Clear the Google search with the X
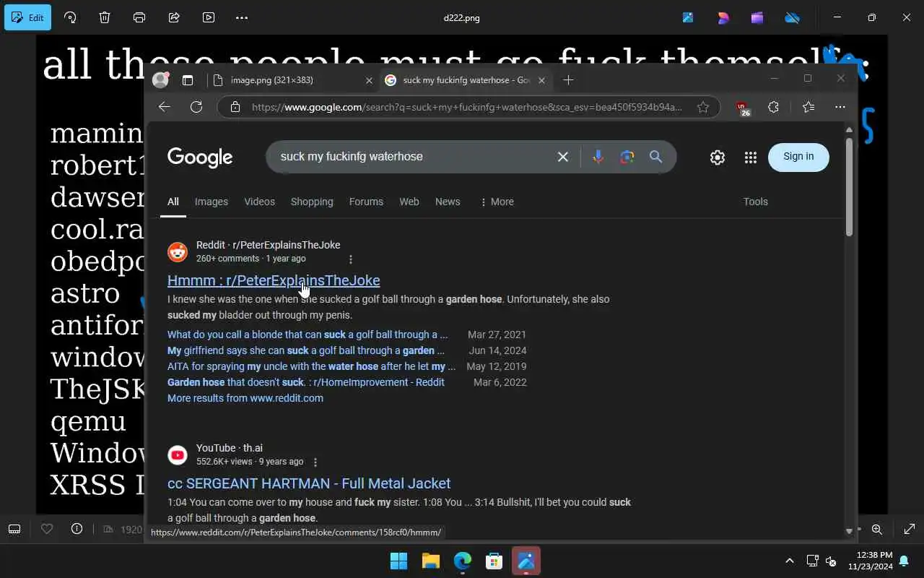Viewport: 924px width, 578px height. point(563,157)
